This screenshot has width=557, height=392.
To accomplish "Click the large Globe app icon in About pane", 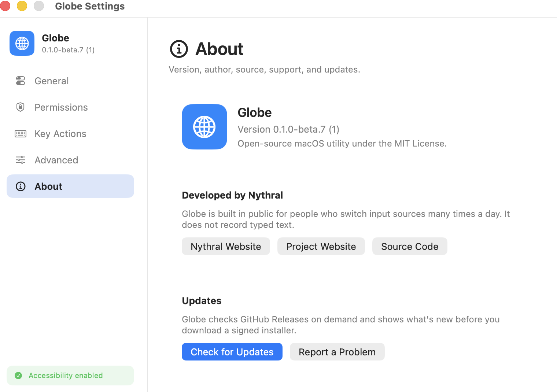I will 204,127.
